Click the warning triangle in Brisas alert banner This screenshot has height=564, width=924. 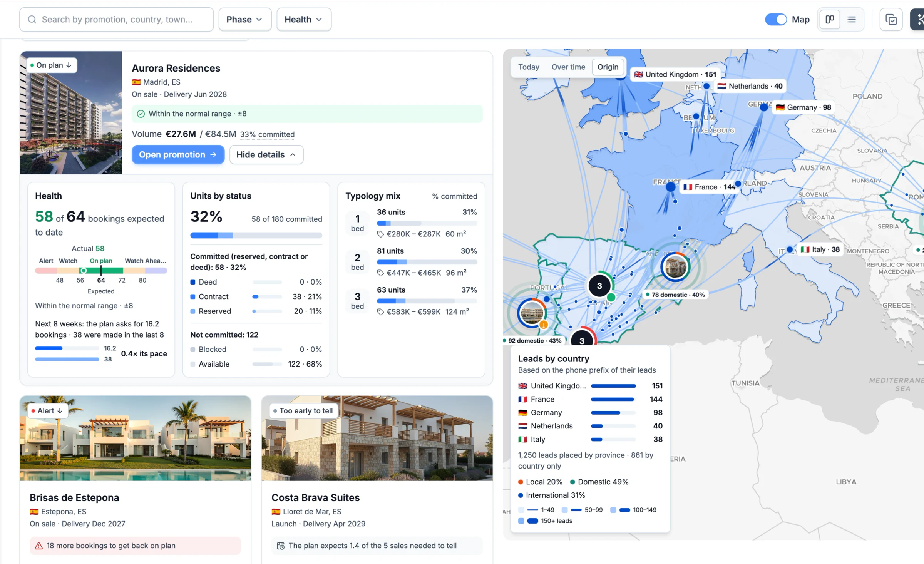coord(39,546)
